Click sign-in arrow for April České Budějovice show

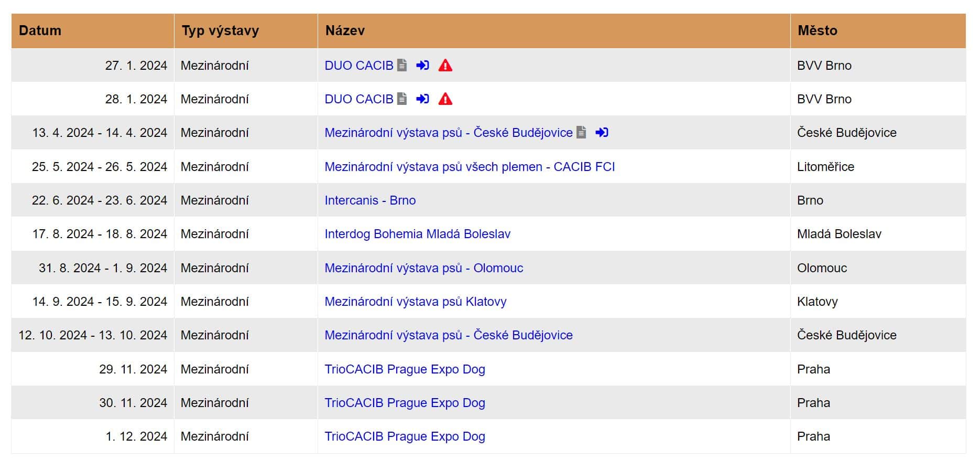pyautogui.click(x=602, y=132)
